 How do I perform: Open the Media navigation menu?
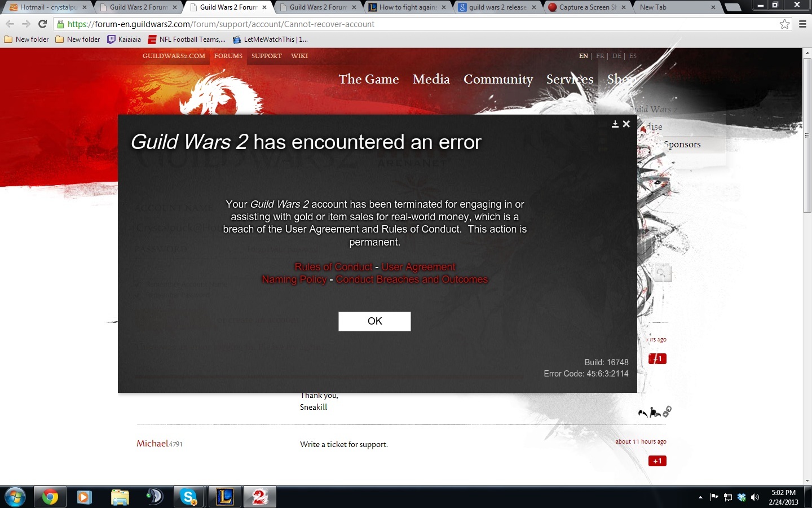pyautogui.click(x=431, y=79)
